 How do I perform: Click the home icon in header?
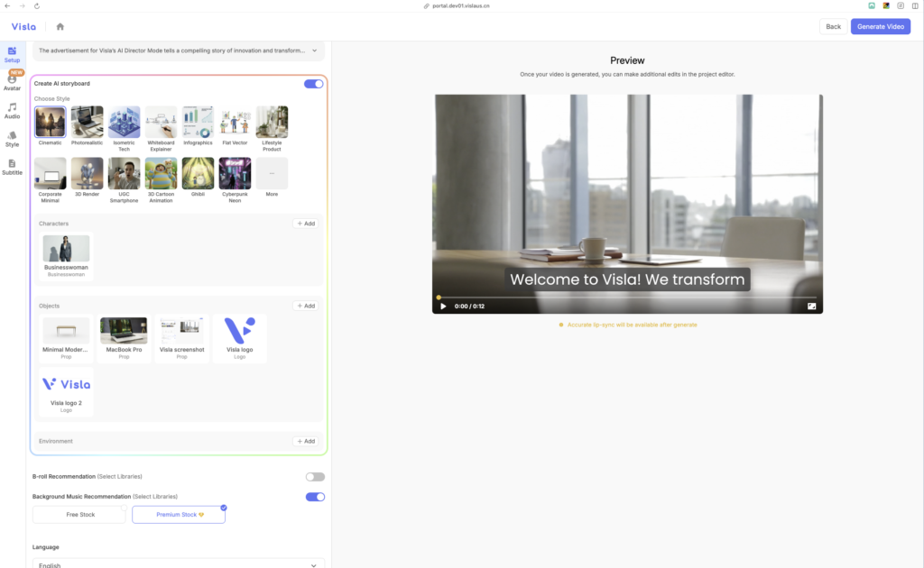point(60,26)
